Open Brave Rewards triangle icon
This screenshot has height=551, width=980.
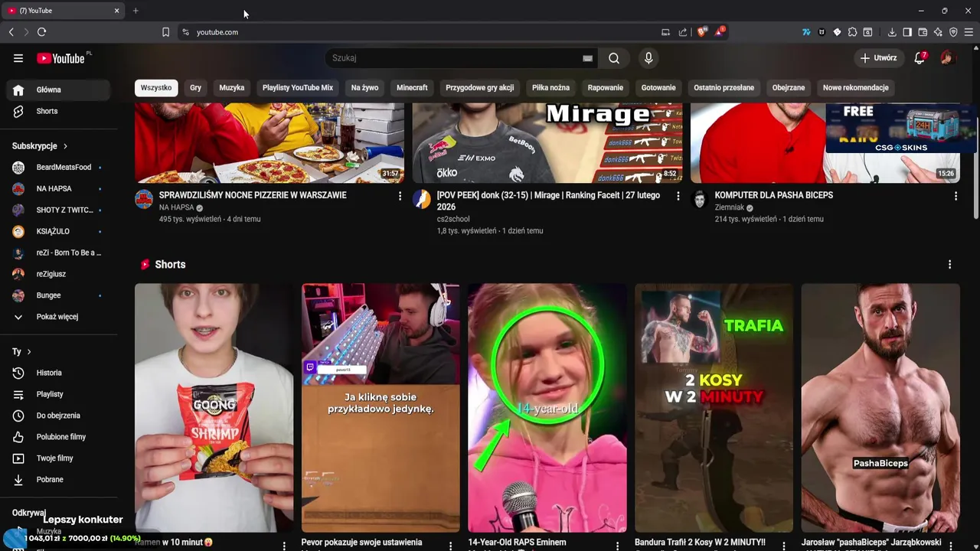click(x=720, y=32)
